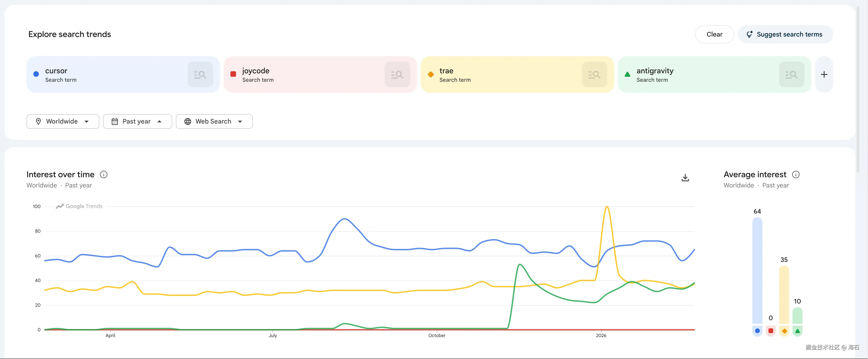The width and height of the screenshot is (868, 359).
Task: Click the October label on chart axis
Action: coord(437,335)
